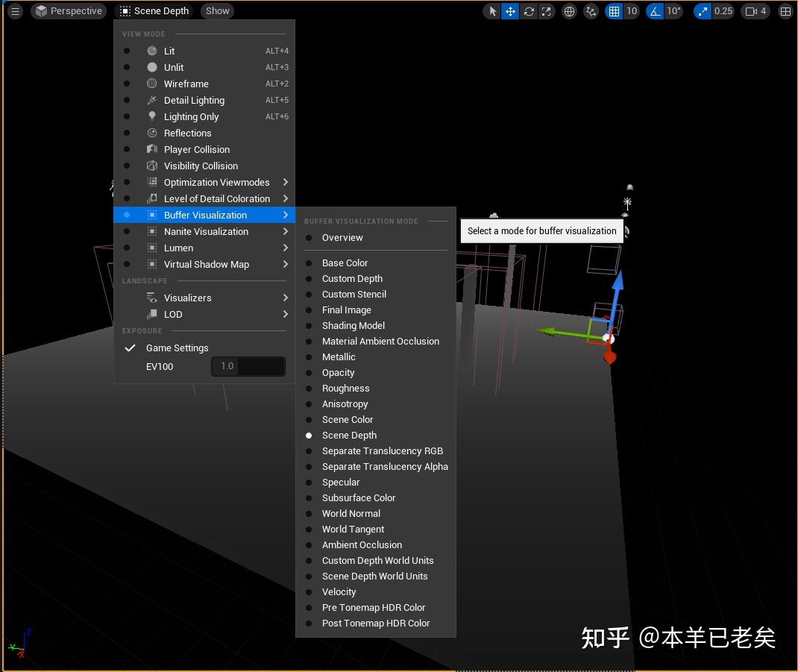Edit the EV100 exposure value field

pos(248,366)
